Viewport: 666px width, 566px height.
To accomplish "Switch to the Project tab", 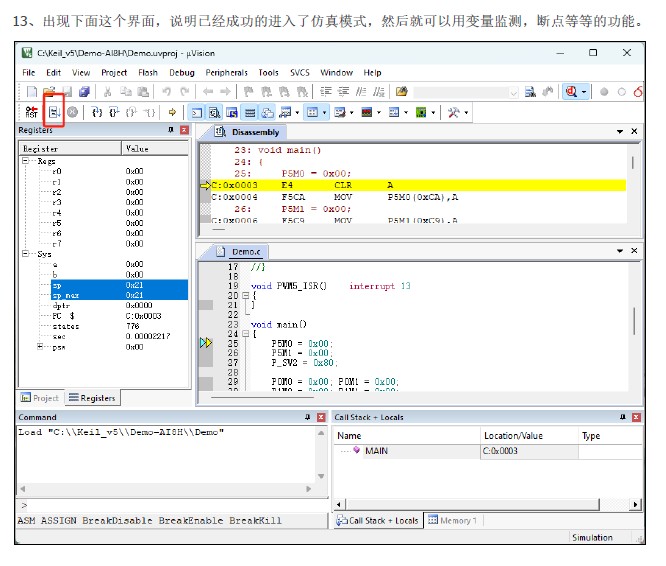I will [x=40, y=398].
